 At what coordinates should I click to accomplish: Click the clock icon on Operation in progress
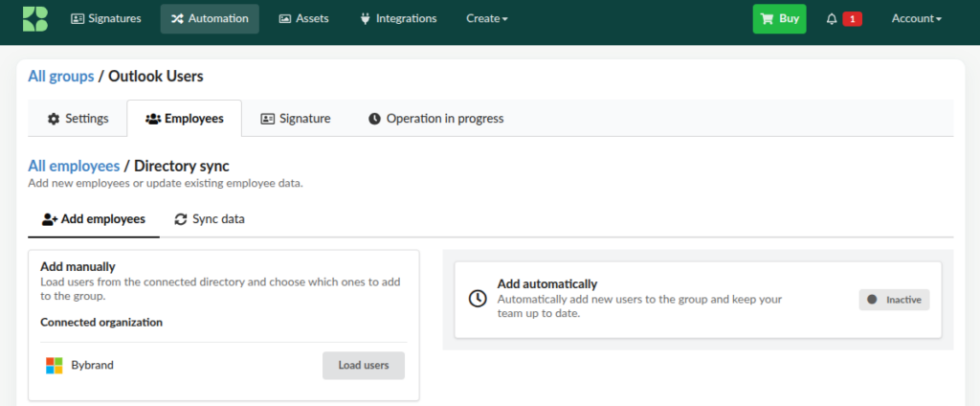(374, 118)
